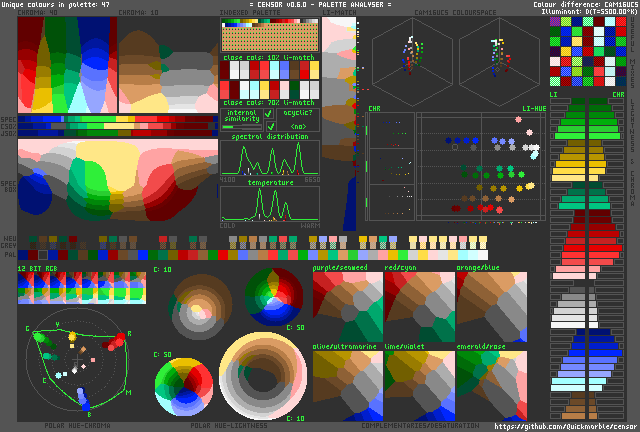Toggle the upper internal similarity checkmark
Viewport: 640px width, 432px height.
[x=269, y=114]
